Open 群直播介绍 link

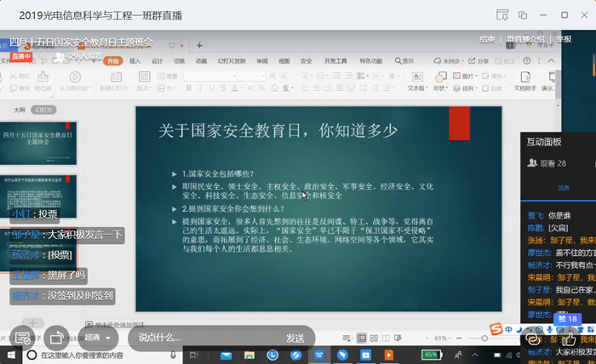click(x=525, y=39)
